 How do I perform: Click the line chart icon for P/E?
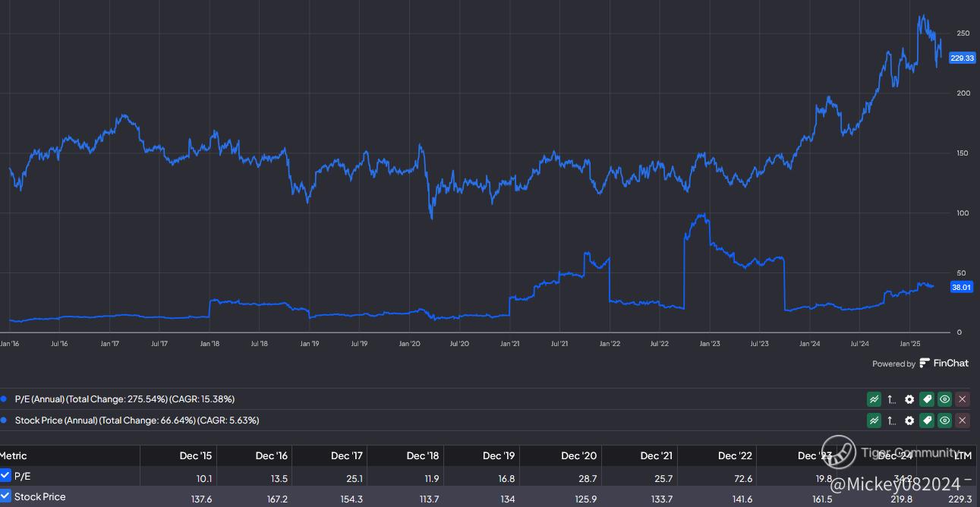pyautogui.click(x=874, y=399)
